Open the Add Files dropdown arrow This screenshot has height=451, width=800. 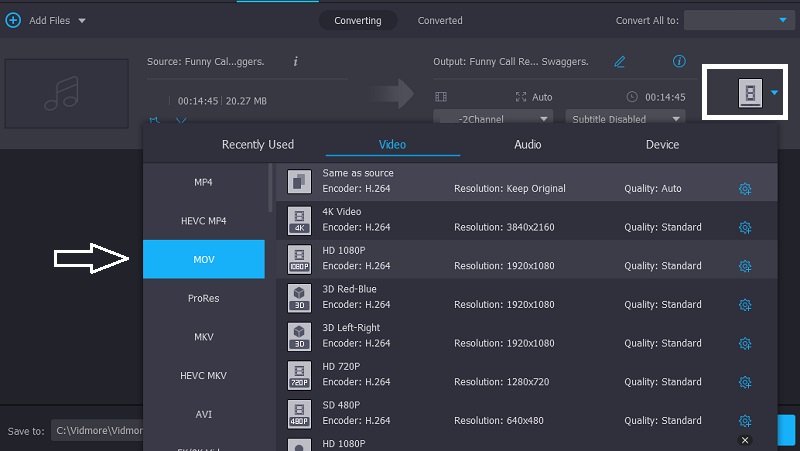coord(82,21)
